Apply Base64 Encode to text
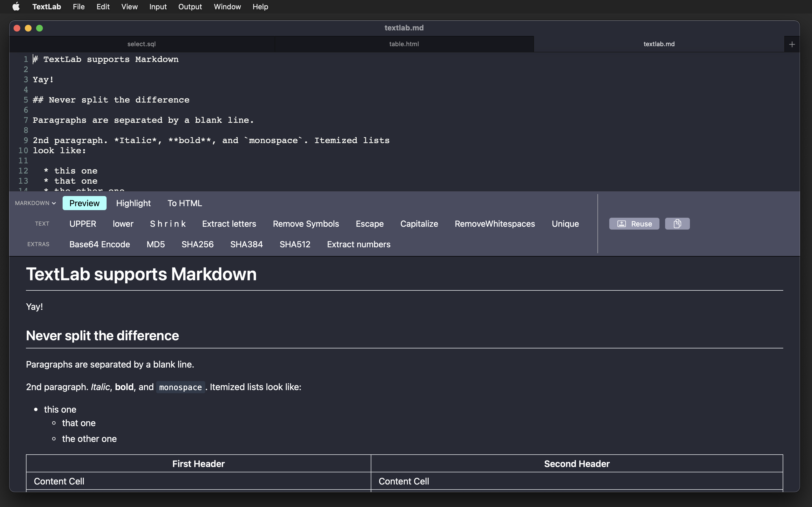The width and height of the screenshot is (812, 507). click(99, 244)
